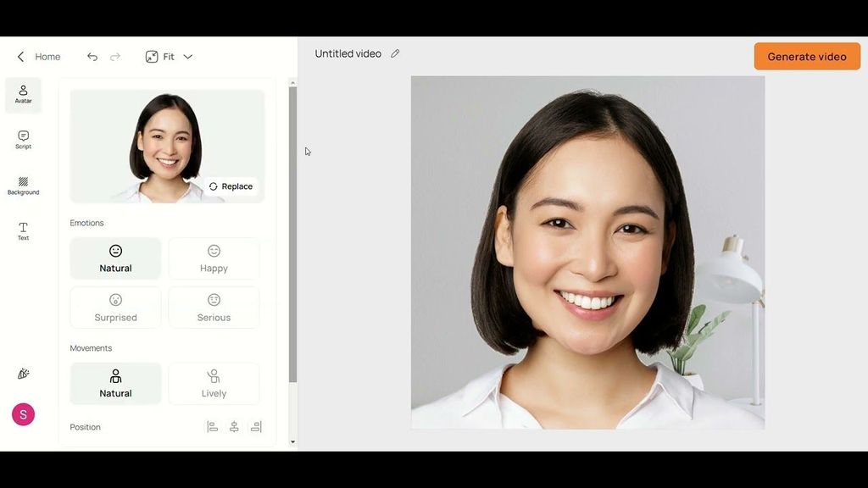The image size is (868, 488).
Task: Click the Generate video button
Action: 807,57
